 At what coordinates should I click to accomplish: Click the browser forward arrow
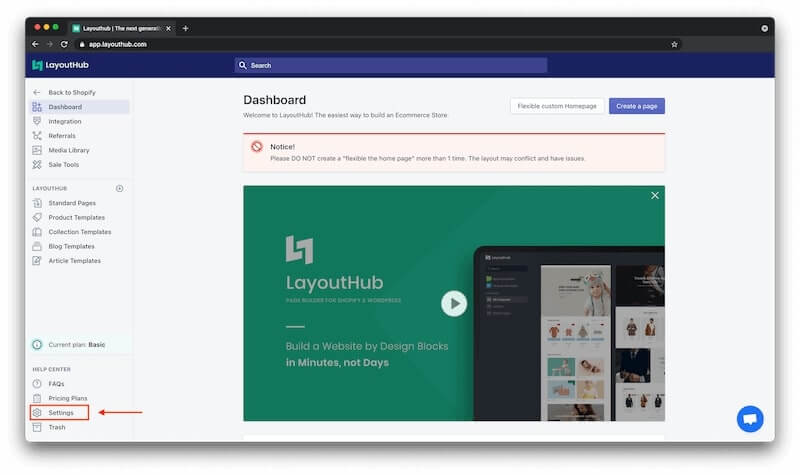(49, 44)
